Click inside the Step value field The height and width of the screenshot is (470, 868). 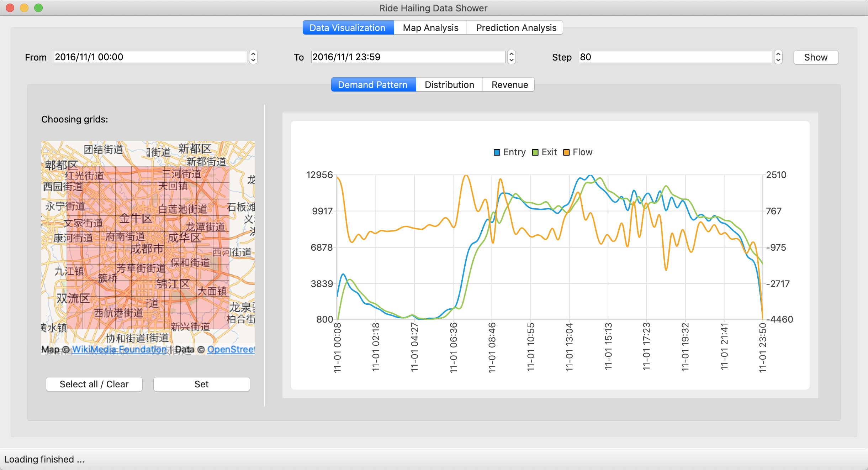tap(674, 57)
